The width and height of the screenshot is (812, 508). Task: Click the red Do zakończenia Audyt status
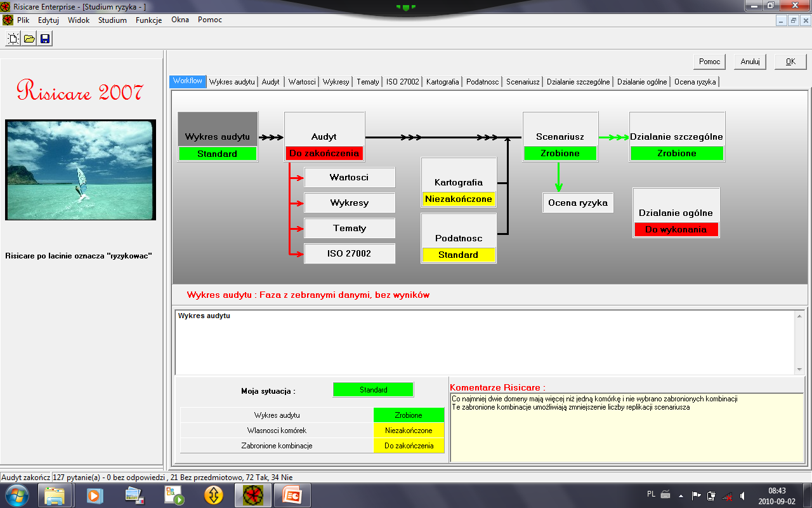coord(324,153)
